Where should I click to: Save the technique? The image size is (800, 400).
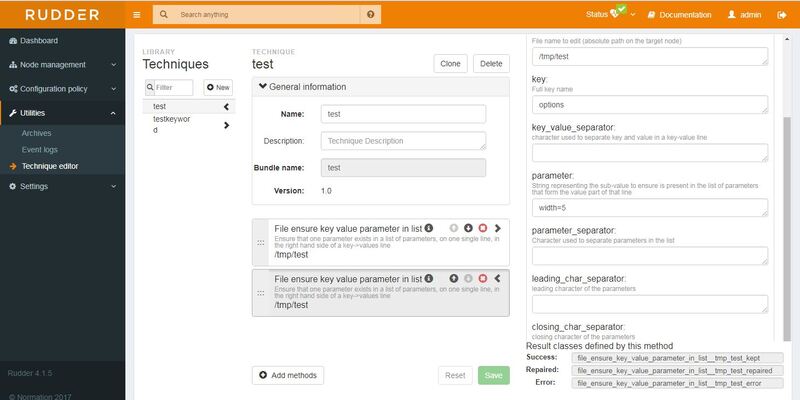[493, 376]
